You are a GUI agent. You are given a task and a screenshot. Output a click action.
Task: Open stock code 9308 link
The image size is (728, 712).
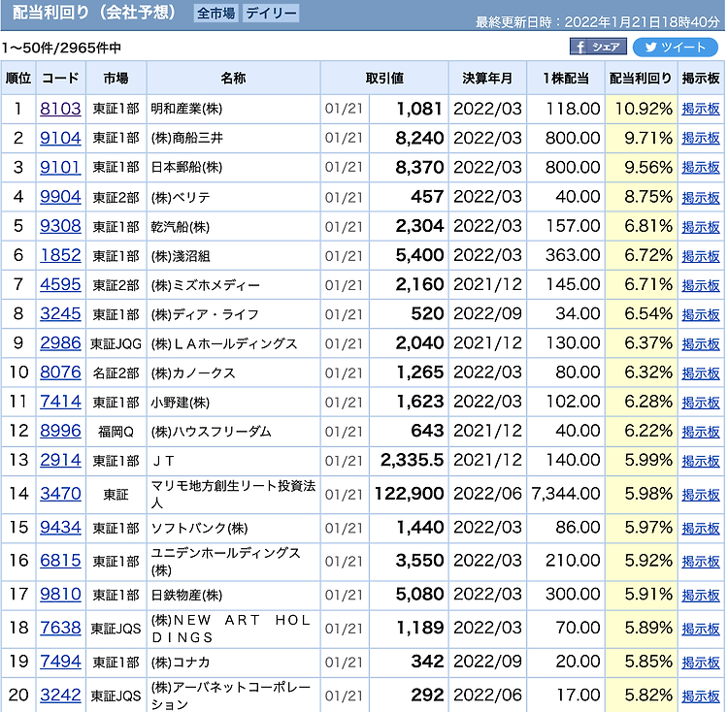pyautogui.click(x=60, y=226)
